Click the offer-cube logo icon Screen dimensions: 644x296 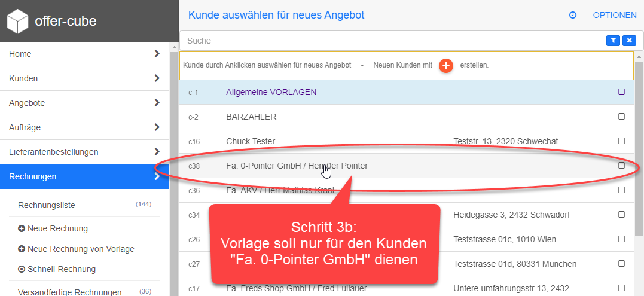(18, 21)
